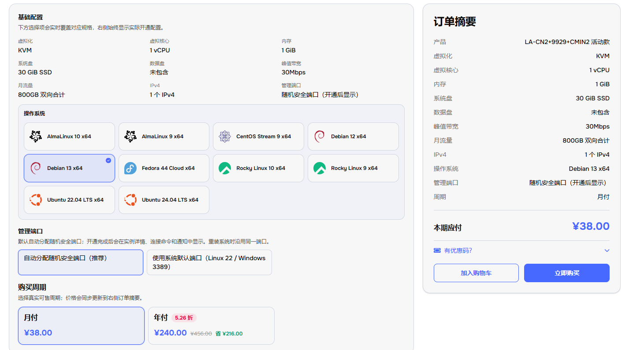Click 30Mbps value in 基础配置
Viewport: 644px width, 350px height.
294,72
